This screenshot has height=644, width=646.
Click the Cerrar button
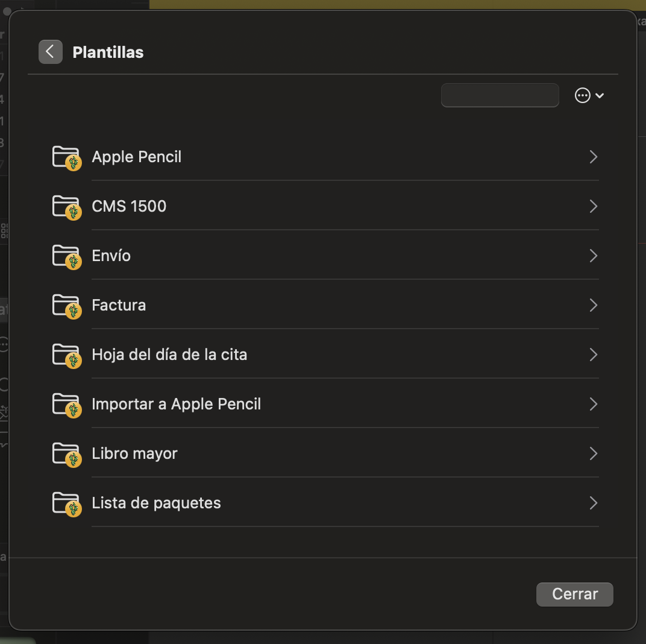tap(574, 594)
